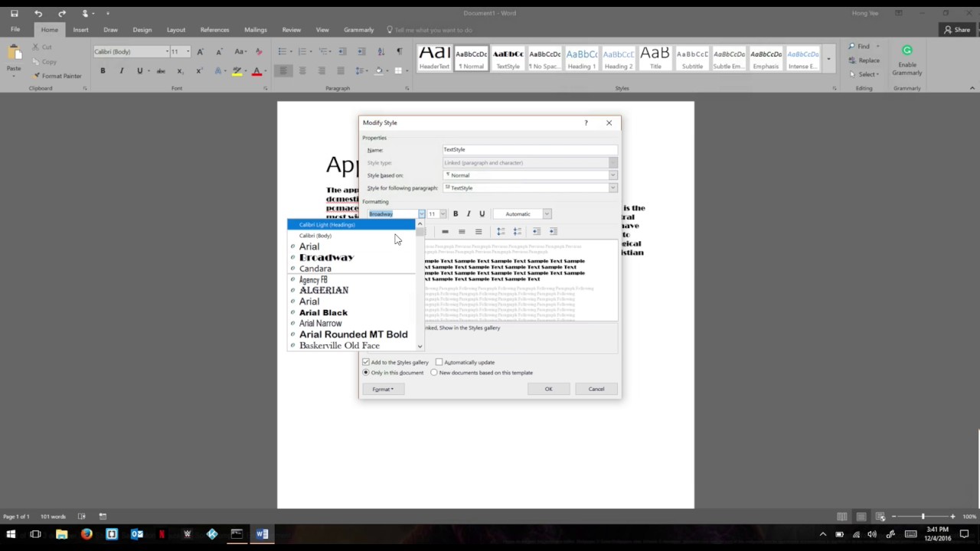Collapse the Broadway font name dropdown arrow
Viewport: 980px width, 551px height.
[x=421, y=214]
